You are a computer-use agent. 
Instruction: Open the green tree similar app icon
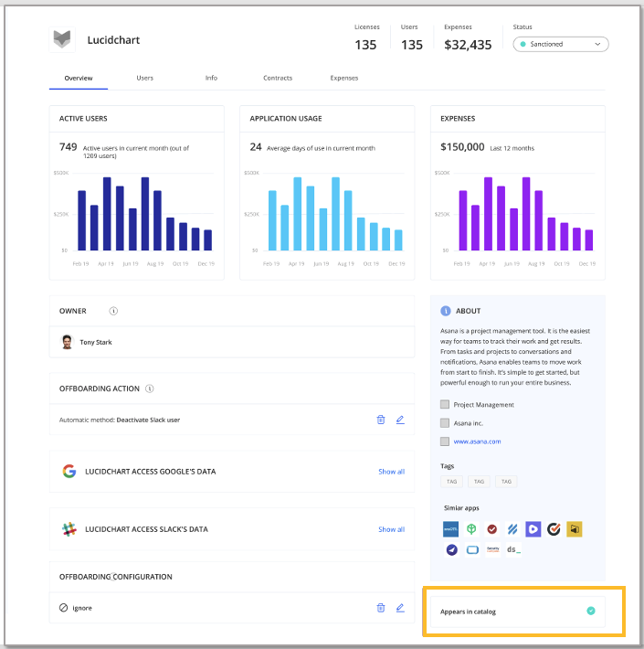pos(471,529)
